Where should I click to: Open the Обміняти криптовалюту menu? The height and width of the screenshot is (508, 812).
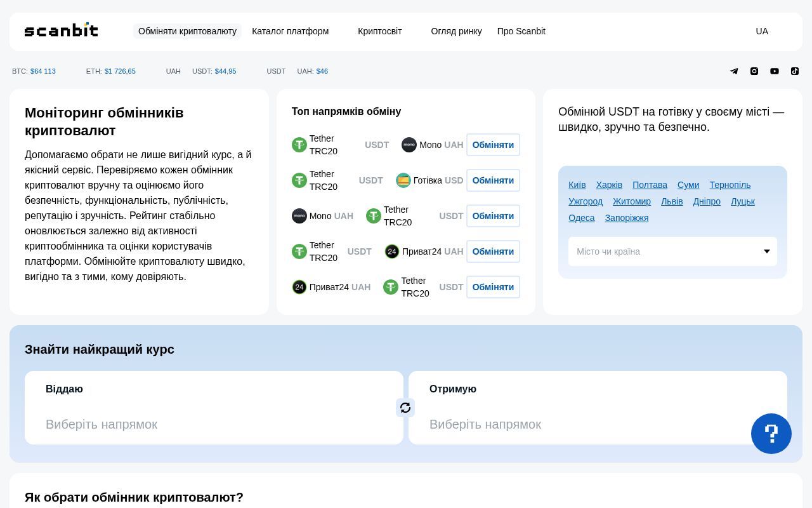click(x=187, y=31)
